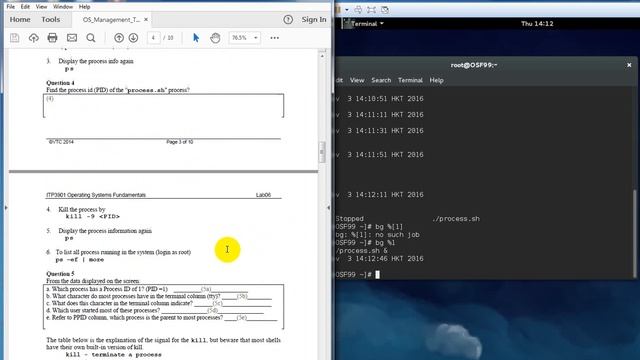Expand the right tools pane arrow

click(329, 208)
